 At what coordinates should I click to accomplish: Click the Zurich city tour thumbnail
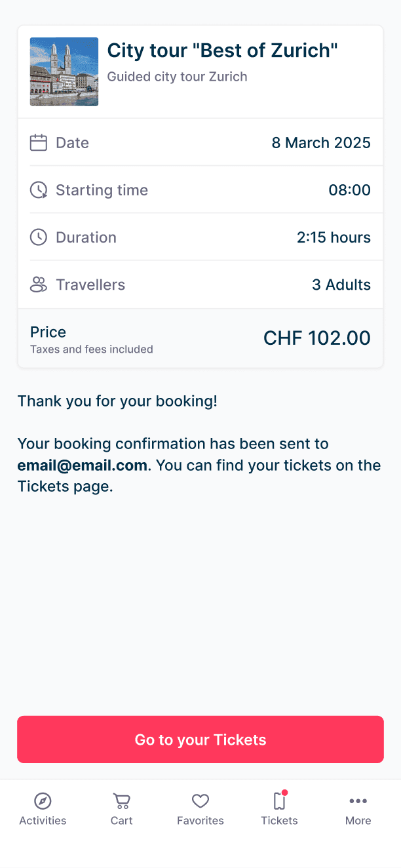pos(64,71)
